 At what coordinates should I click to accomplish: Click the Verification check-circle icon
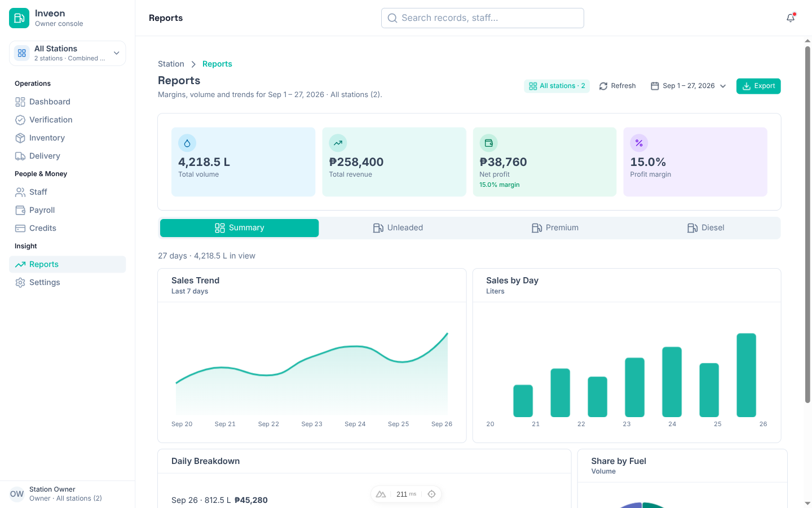(x=20, y=120)
